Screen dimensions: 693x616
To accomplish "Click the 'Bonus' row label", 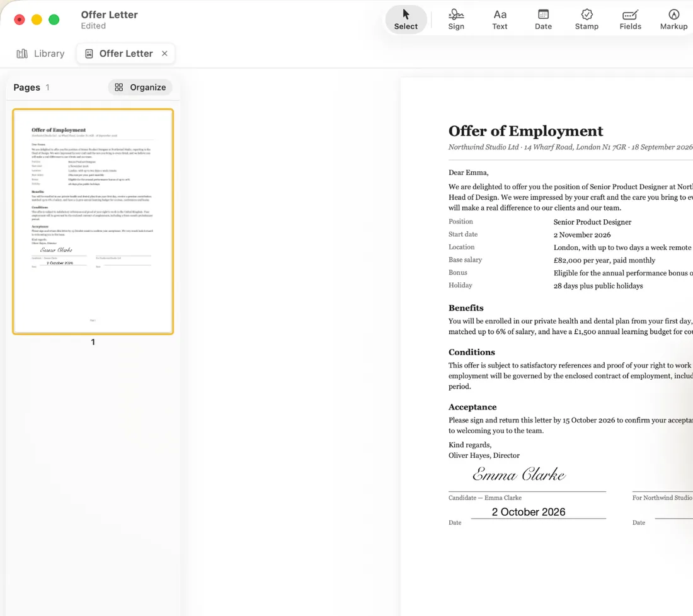I will click(x=457, y=273).
